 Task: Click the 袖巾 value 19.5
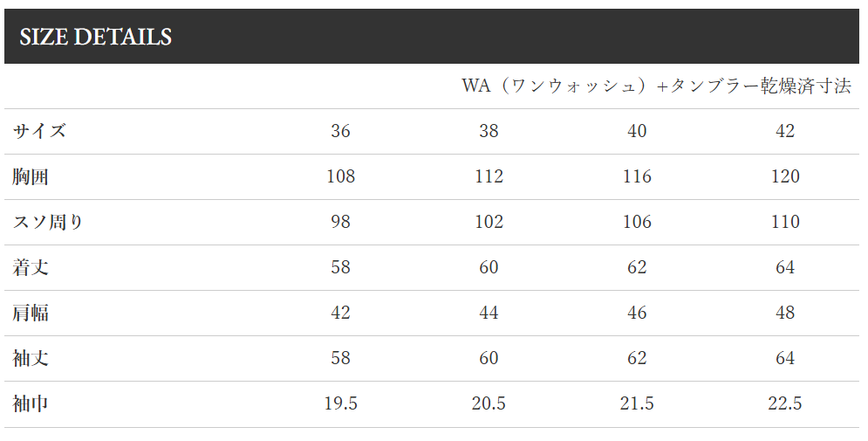click(340, 404)
